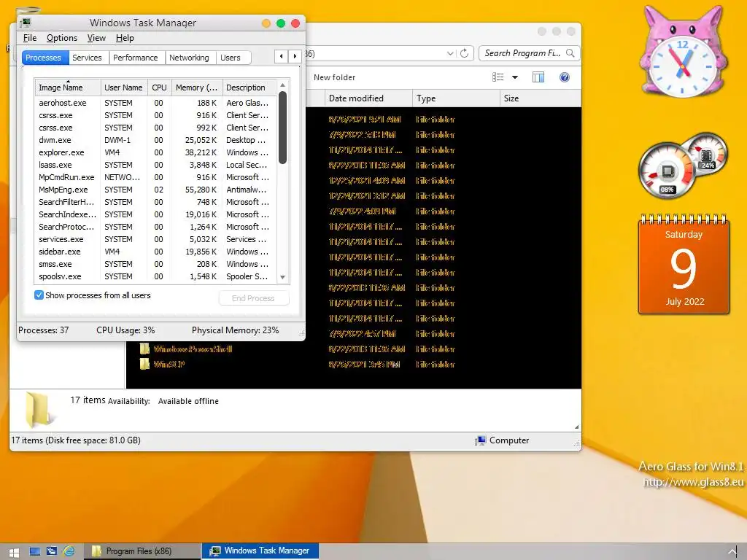
Task: Select the MsMpEng.exe process row
Action: pos(155,190)
